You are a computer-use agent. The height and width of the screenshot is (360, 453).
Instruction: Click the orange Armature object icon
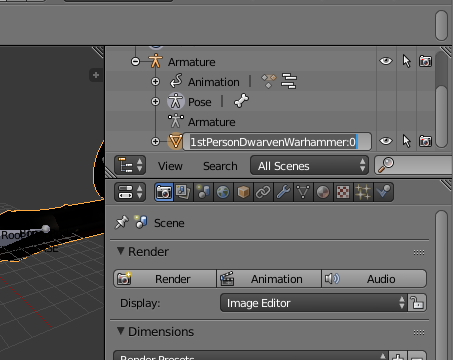155,61
